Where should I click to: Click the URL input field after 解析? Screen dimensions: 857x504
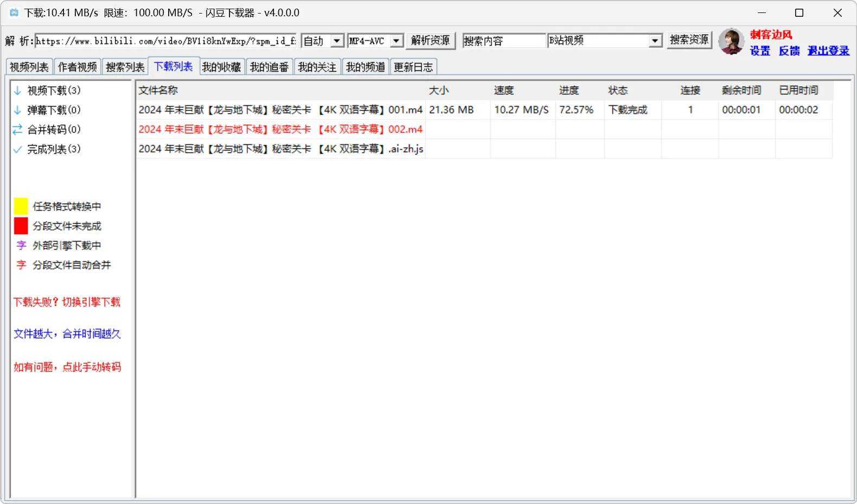click(x=166, y=41)
